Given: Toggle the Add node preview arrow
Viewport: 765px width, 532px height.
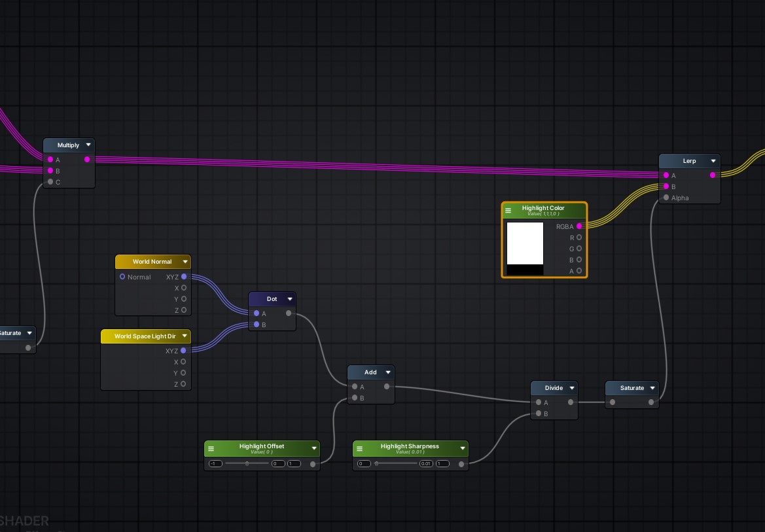Looking at the screenshot, I should coord(388,372).
